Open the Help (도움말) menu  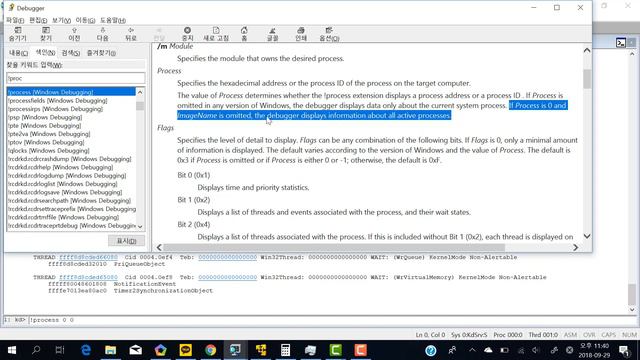[113, 20]
